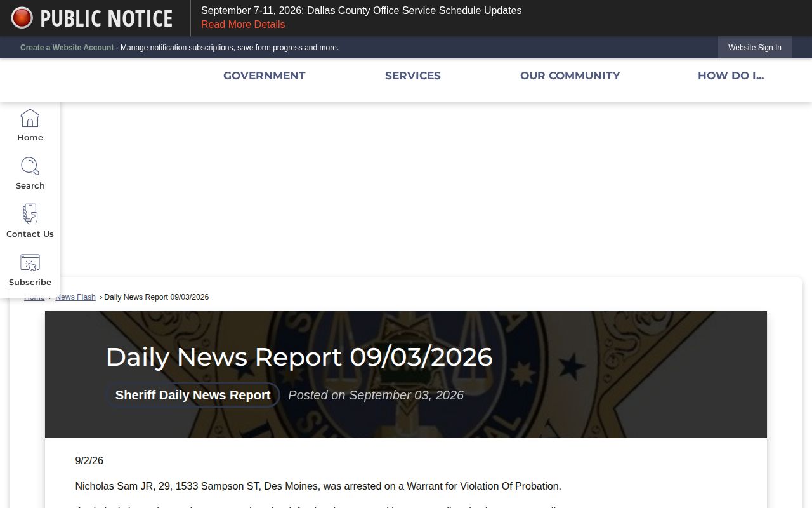Click the Posted on September 03, 2026 text
This screenshot has height=508, width=812.
376,395
